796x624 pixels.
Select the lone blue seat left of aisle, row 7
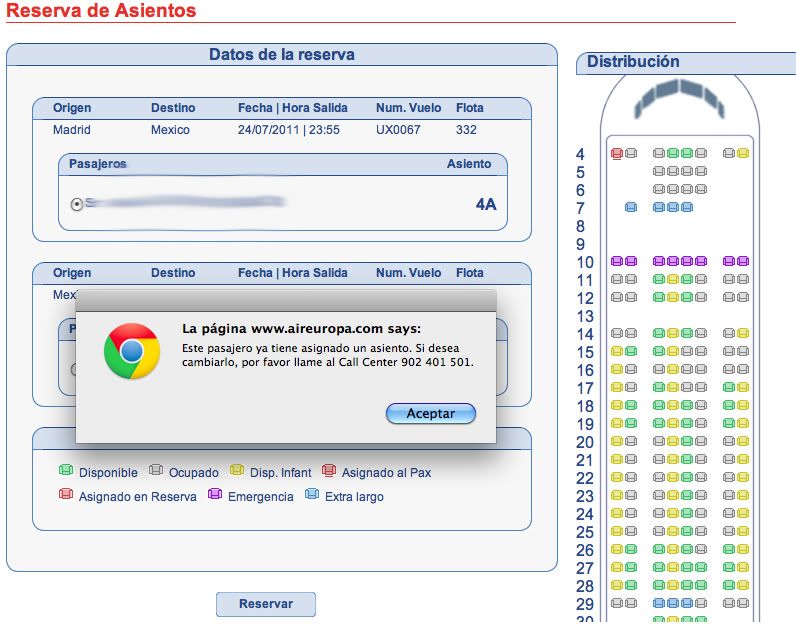click(631, 207)
